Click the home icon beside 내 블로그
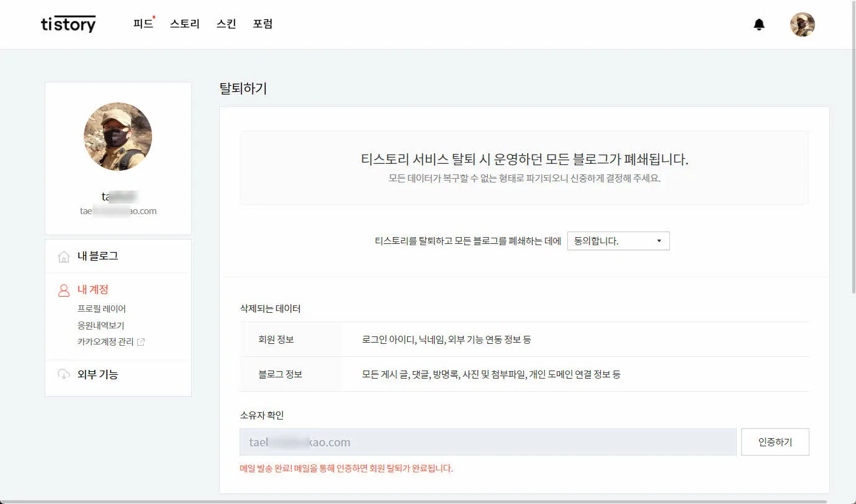856x504 pixels. point(63,256)
